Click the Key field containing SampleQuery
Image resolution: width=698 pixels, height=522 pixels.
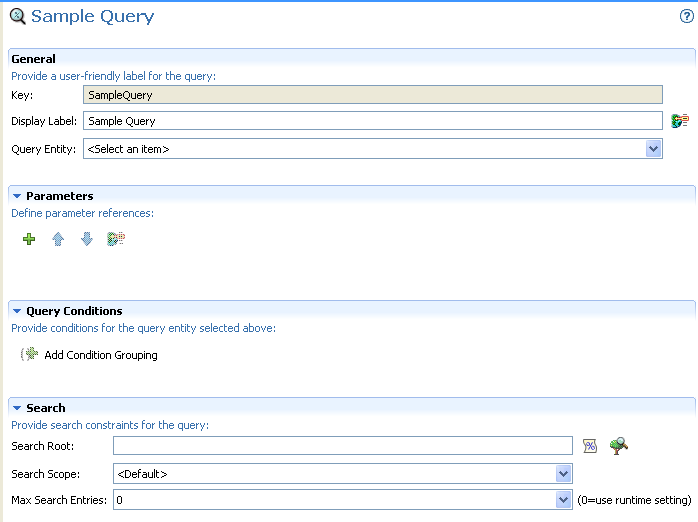(x=372, y=95)
